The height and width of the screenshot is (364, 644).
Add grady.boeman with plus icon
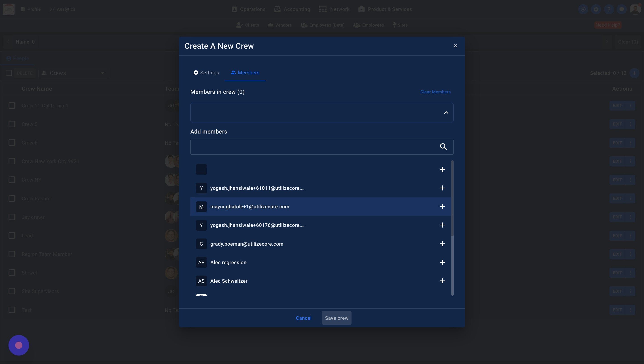[x=442, y=244]
